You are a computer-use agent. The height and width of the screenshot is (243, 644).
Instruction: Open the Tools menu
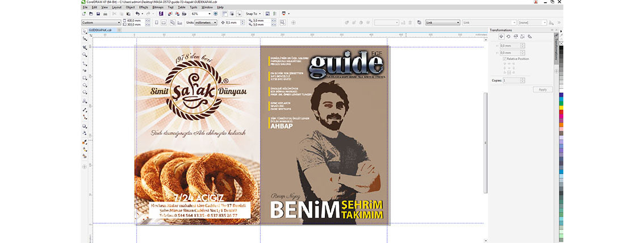point(194,7)
